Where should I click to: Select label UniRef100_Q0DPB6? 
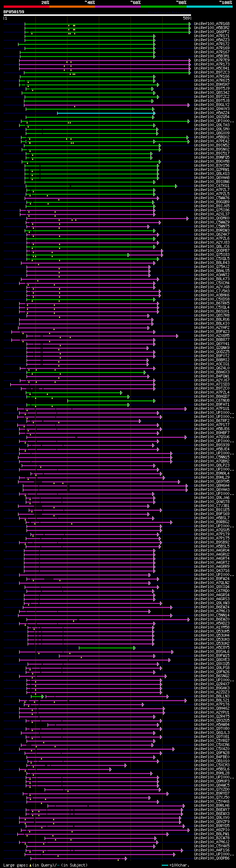[212, 858]
